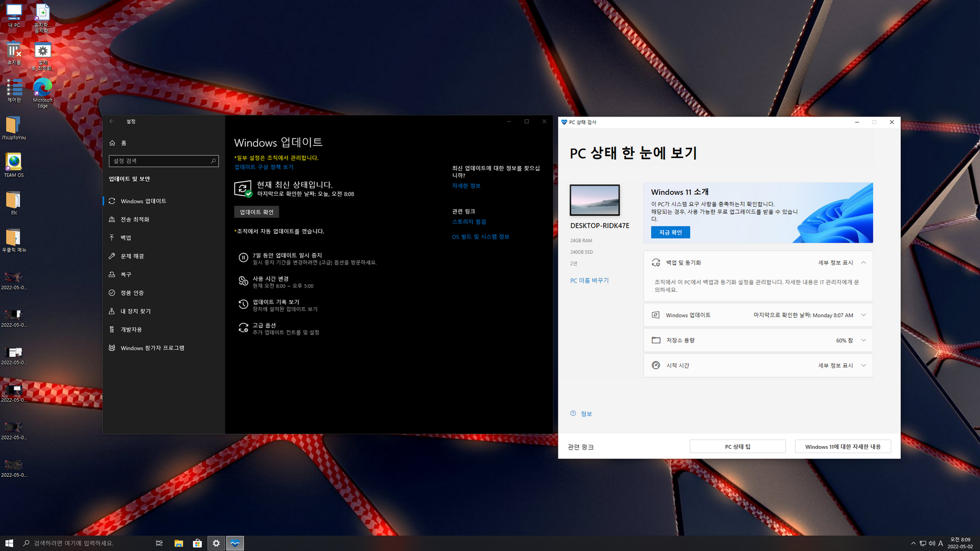Launch Microsoft Edge from desktop

[43, 92]
